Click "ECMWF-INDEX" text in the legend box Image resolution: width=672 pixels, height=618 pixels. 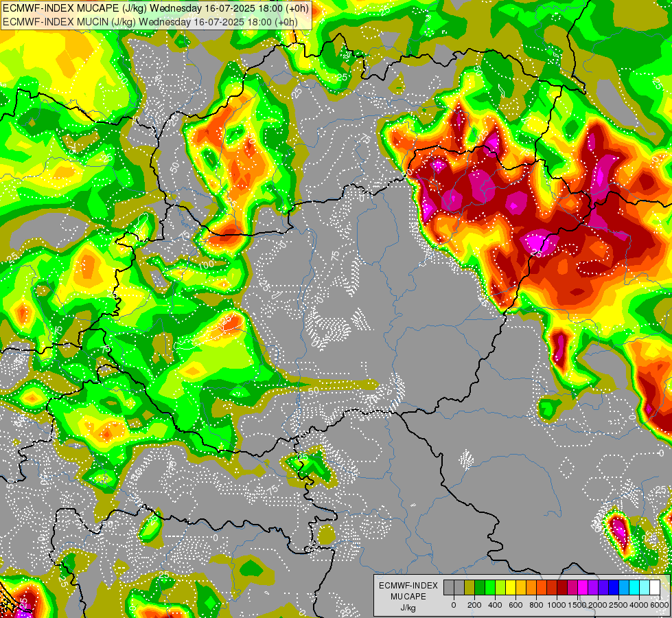point(408,586)
